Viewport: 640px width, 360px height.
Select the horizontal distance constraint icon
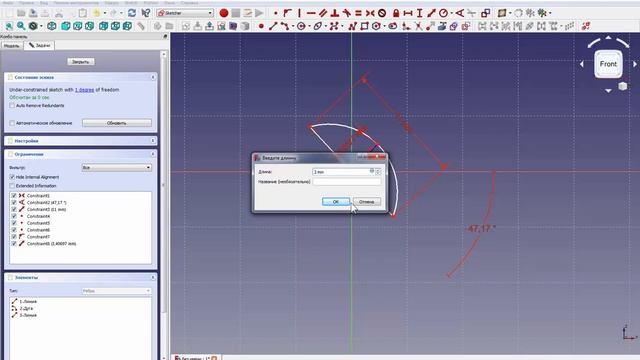pos(407,13)
